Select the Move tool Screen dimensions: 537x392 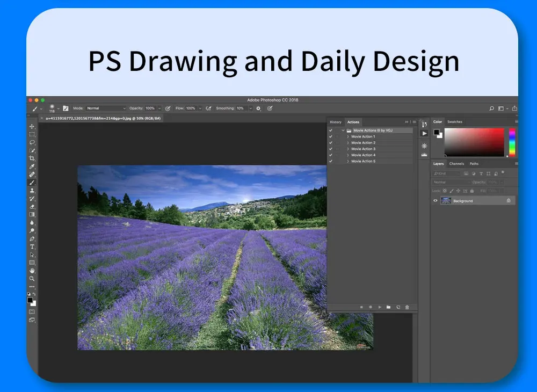32,126
